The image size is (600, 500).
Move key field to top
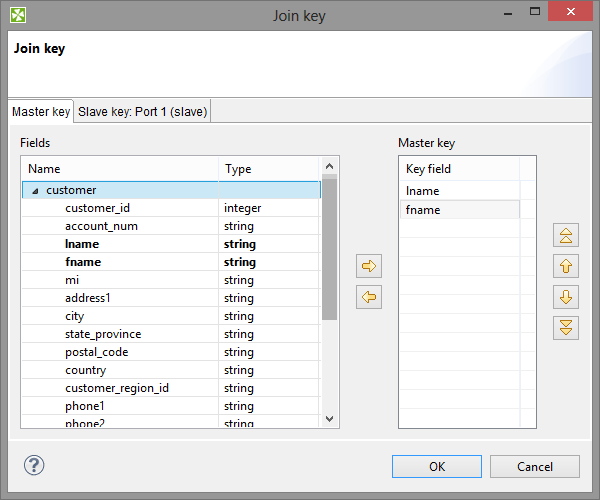(566, 236)
